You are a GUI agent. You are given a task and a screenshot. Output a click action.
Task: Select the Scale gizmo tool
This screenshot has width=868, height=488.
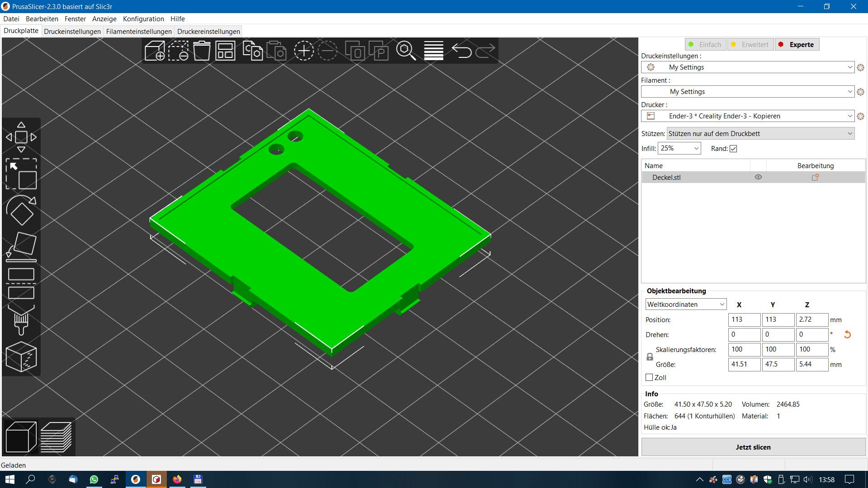(21, 174)
